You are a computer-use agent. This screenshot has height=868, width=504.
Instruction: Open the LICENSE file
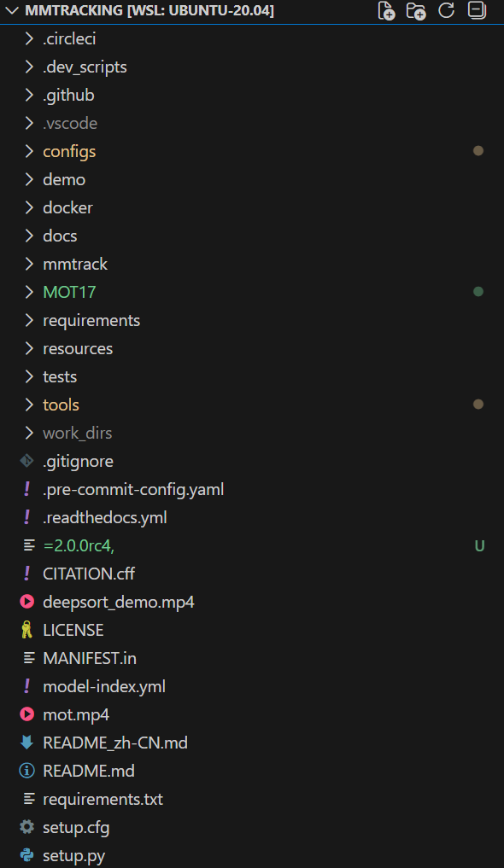coord(73,629)
